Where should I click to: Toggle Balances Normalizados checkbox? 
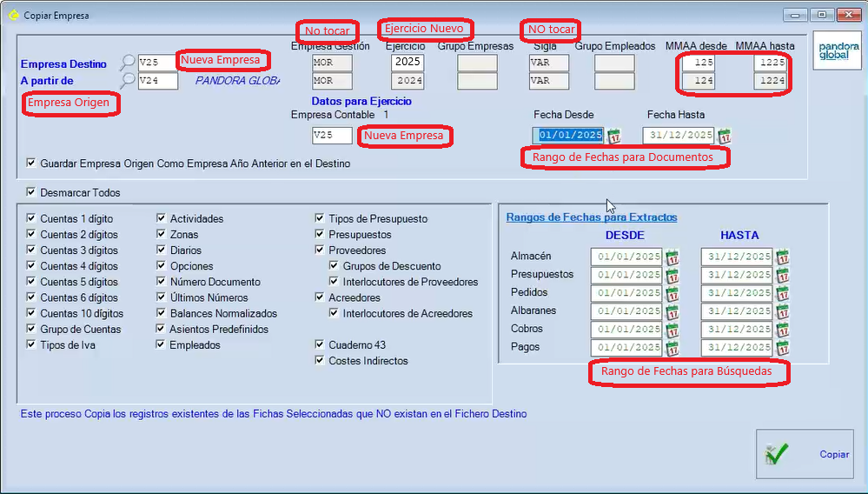(162, 314)
